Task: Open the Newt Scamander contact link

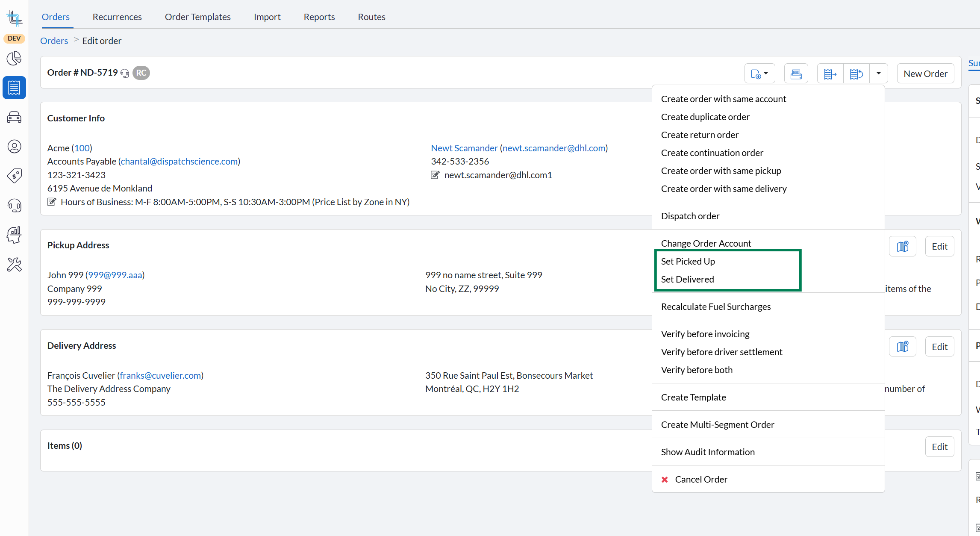Action: click(x=464, y=148)
